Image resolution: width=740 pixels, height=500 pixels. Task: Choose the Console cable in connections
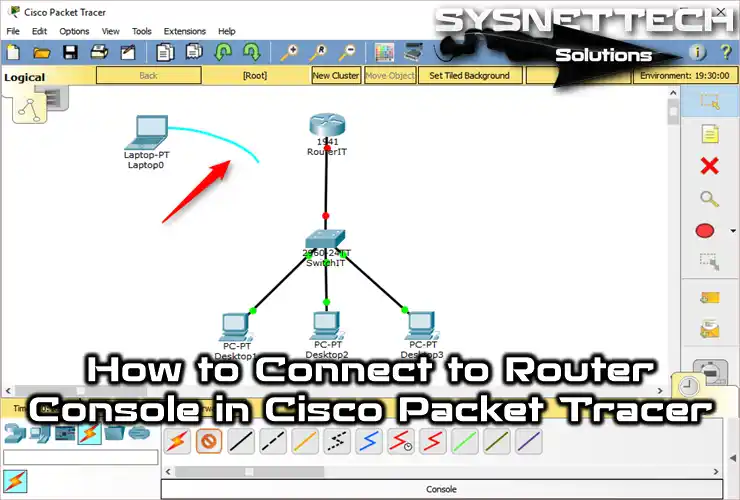point(209,440)
